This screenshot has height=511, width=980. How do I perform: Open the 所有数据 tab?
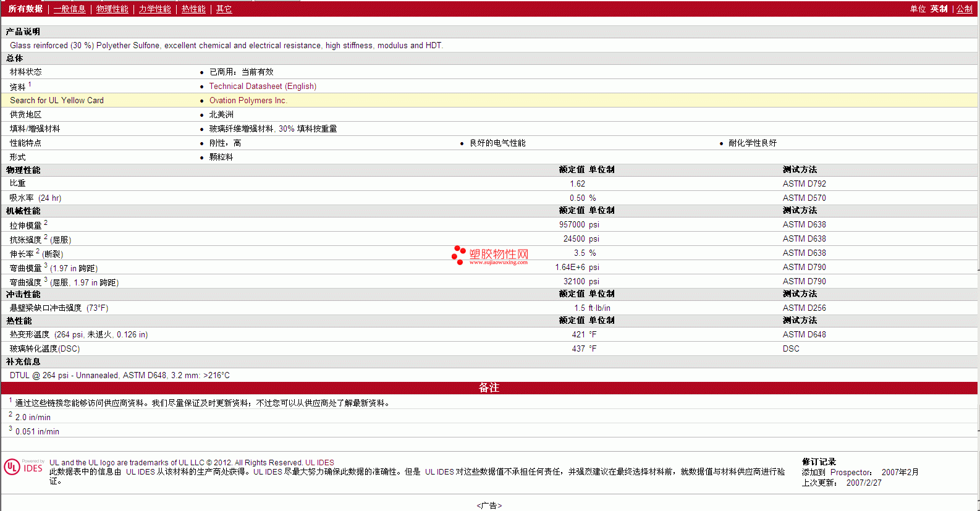pyautogui.click(x=25, y=9)
